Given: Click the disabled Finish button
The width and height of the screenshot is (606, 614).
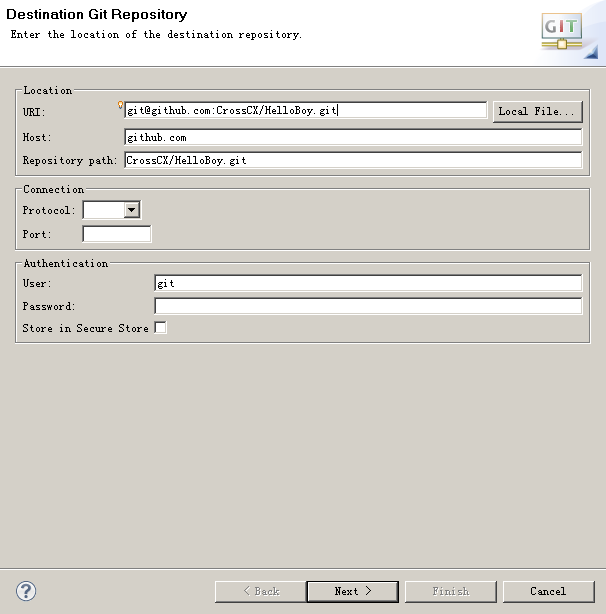Looking at the screenshot, I should tap(451, 591).
